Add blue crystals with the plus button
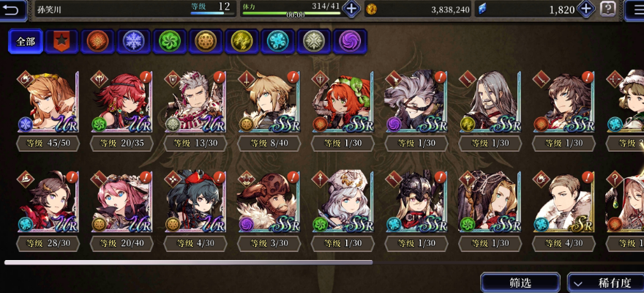 click(x=585, y=9)
